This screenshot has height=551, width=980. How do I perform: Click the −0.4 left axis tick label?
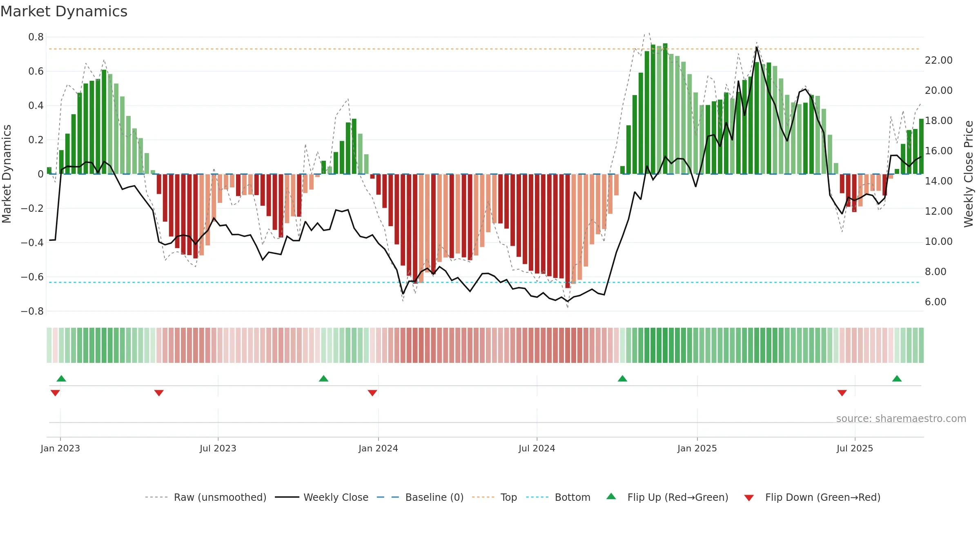pyautogui.click(x=32, y=243)
